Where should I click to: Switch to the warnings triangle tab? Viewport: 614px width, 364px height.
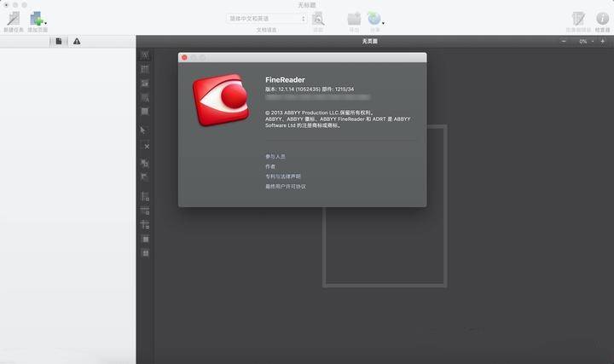click(x=77, y=41)
